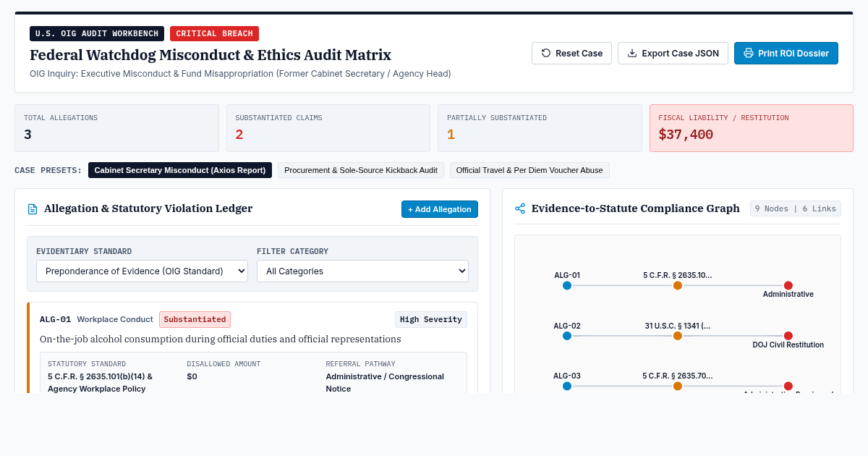This screenshot has height=456, width=868.
Task: Click the DOJ Civil Restitution graph label
Action: 788,345
